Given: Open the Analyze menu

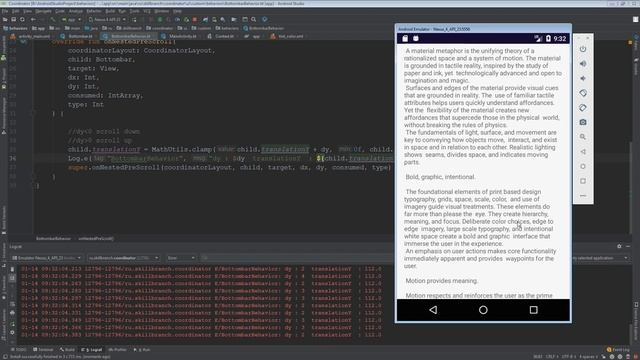Looking at the screenshot, I should (76, 11).
